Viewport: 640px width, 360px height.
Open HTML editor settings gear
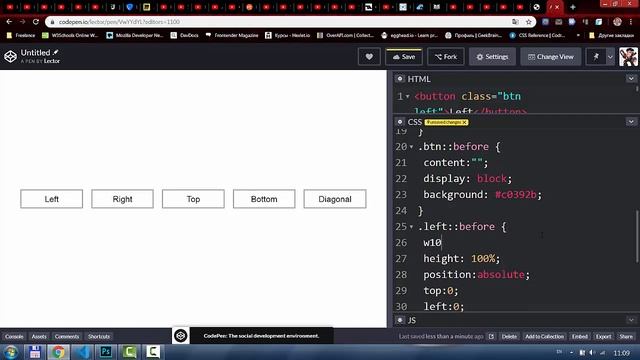(x=400, y=79)
